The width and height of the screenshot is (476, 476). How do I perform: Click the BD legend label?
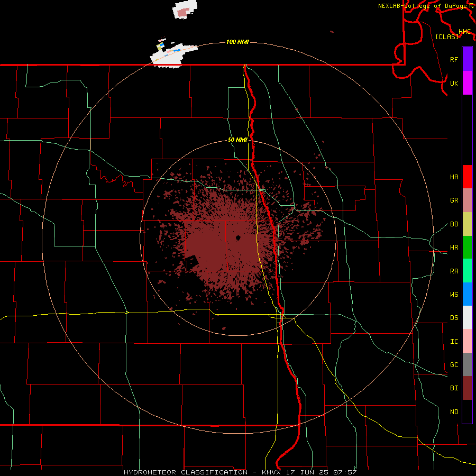point(454,224)
